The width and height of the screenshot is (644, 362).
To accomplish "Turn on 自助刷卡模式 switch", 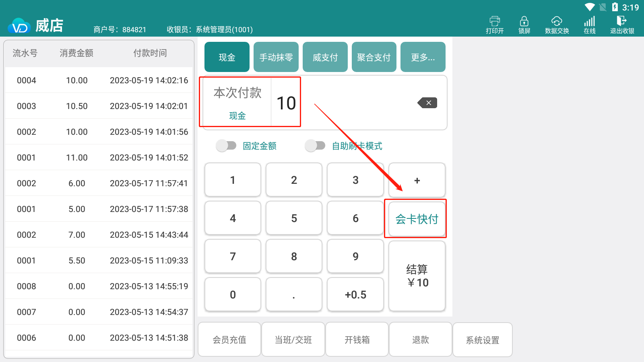I will point(315,146).
